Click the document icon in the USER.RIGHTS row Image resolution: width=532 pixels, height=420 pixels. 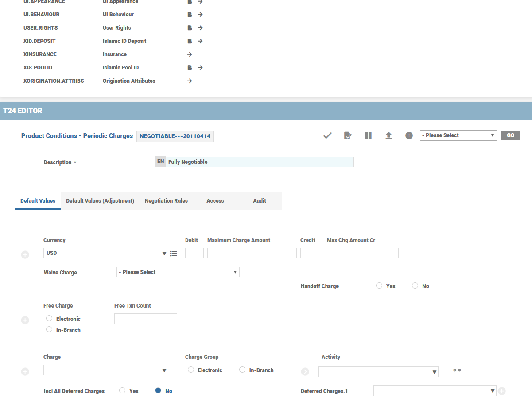190,28
